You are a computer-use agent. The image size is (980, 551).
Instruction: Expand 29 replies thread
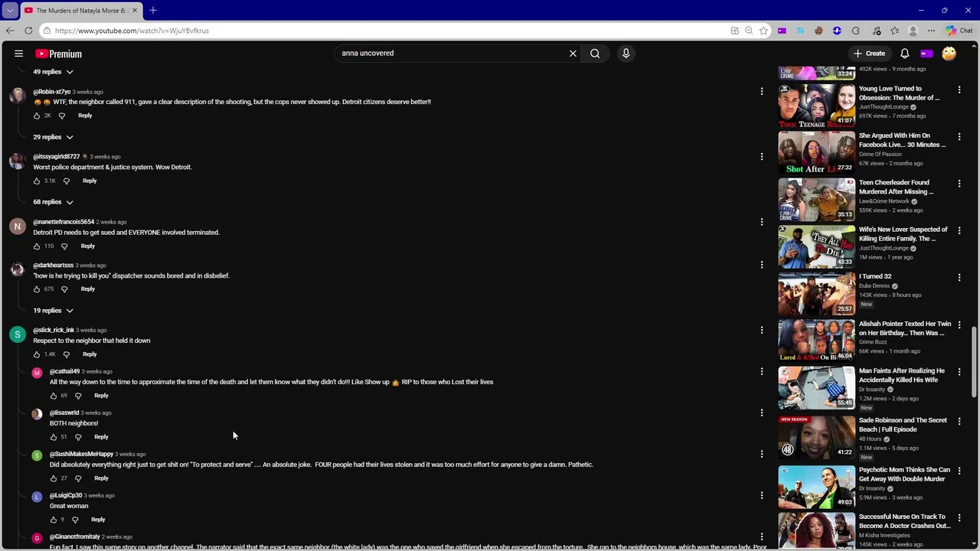coord(53,137)
